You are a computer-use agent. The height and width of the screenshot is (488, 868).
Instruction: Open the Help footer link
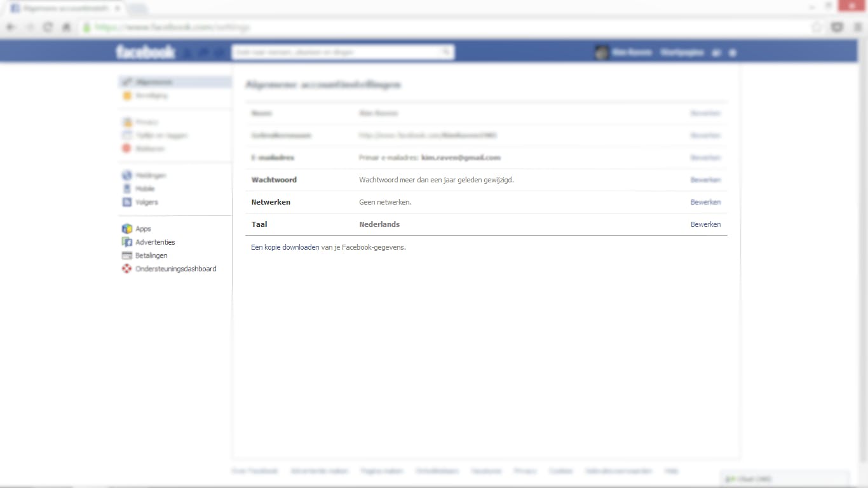coord(672,471)
